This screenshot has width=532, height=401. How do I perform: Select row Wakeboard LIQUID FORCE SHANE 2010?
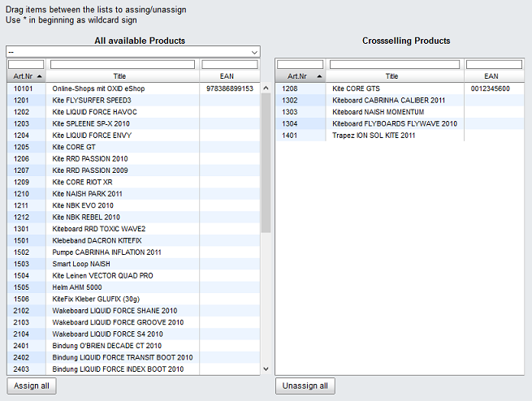tap(133, 311)
